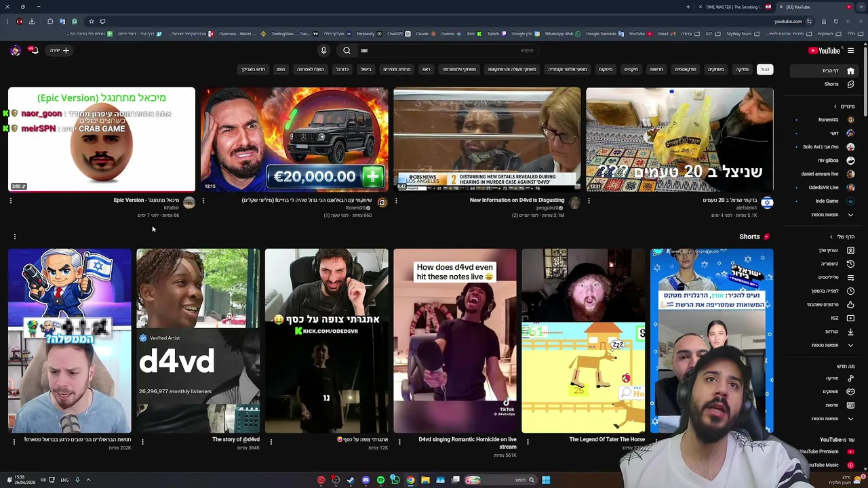Open 'The story of @d4vd' short
The image size is (868, 488).
pyautogui.click(x=198, y=341)
